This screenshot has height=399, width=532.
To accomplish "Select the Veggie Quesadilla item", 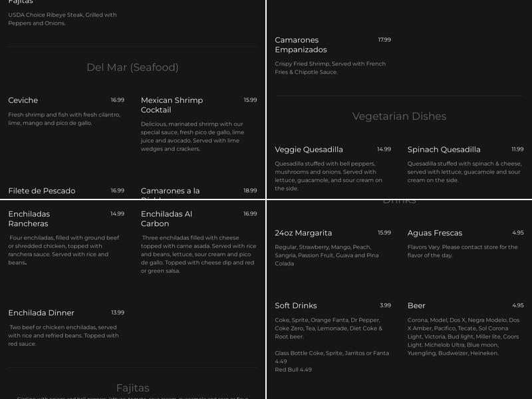I will pyautogui.click(x=309, y=150).
